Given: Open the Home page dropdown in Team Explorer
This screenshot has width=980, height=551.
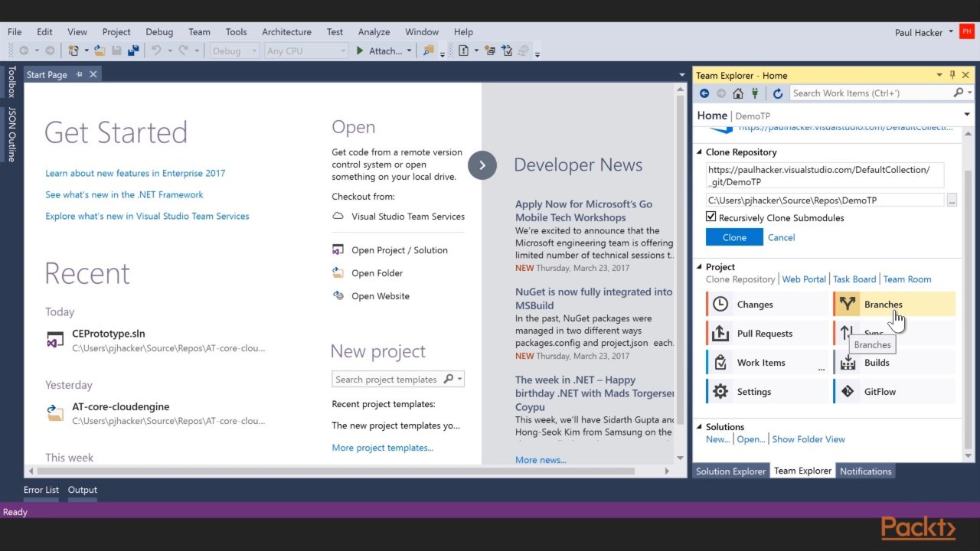Looking at the screenshot, I should point(967,115).
